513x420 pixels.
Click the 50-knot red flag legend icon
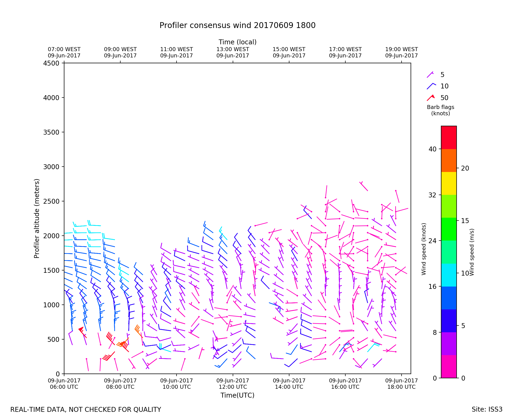point(431,98)
